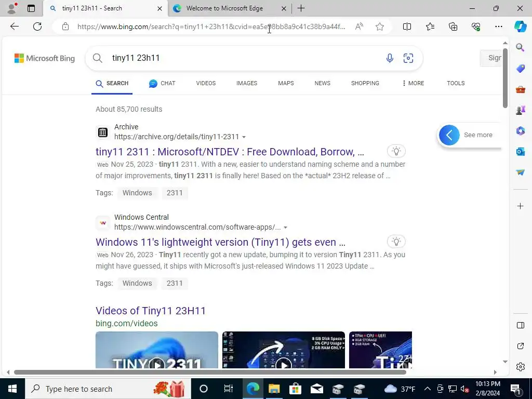Open sidebar settings gear icon
Image resolution: width=532 pixels, height=399 pixels.
(x=520, y=367)
